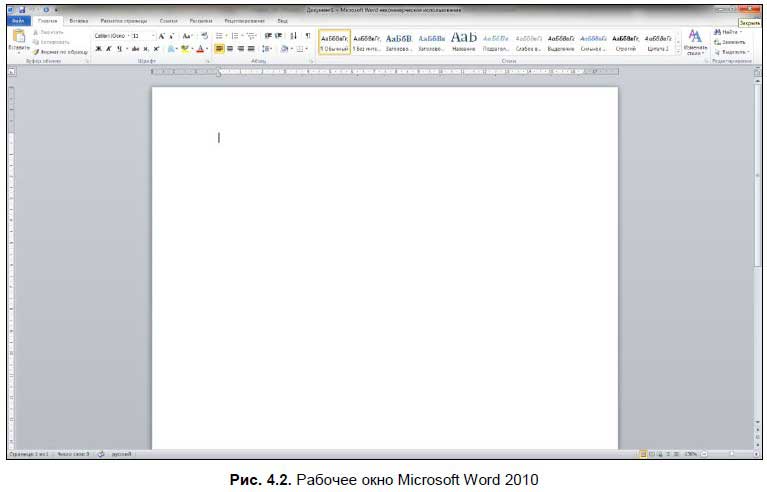Toggle Underline (Ч) formatting
Viewport: 767px width, 492px height.
pos(119,49)
